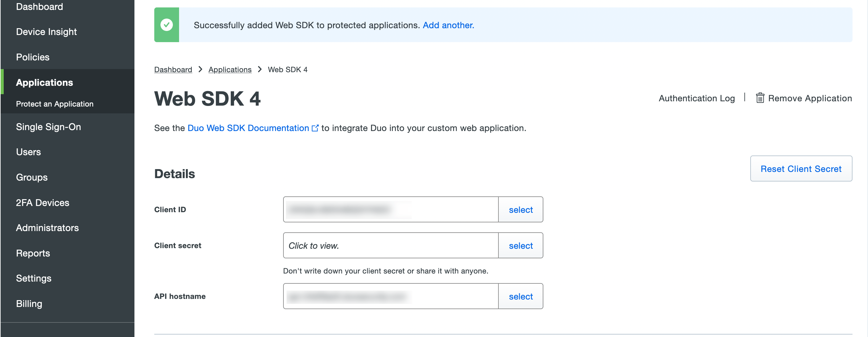The image size is (868, 337).
Task: Click the API hostname input field
Action: pos(391,296)
